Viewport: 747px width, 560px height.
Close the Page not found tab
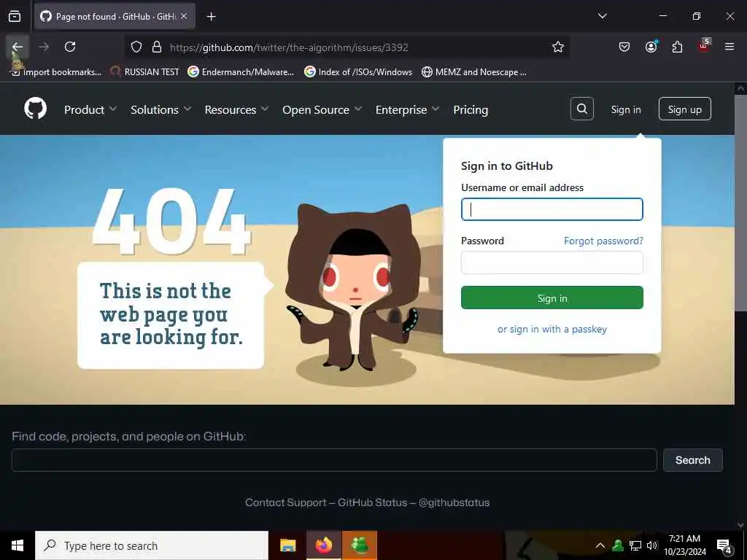[184, 16]
